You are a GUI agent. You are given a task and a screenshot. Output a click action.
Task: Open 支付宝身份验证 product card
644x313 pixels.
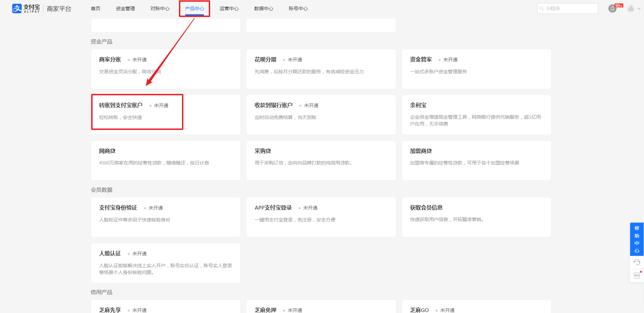point(166,217)
